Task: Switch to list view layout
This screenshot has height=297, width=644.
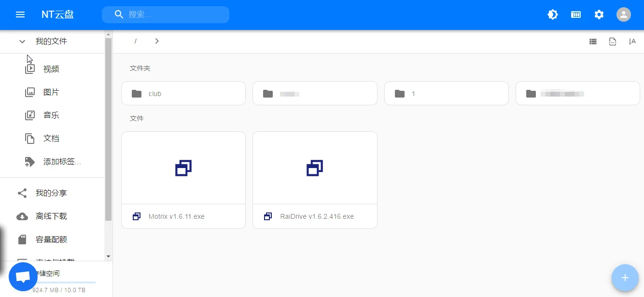Action: 593,42
